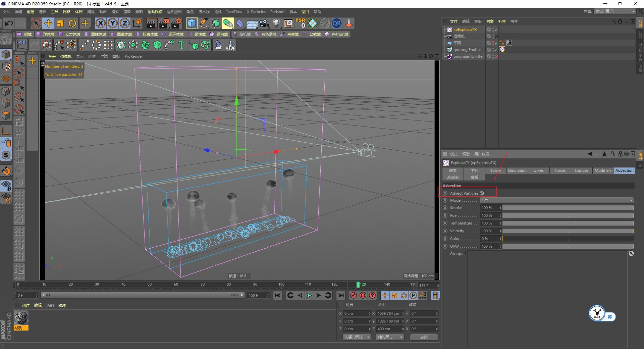This screenshot has height=349, width=644.
Task: Select the Live Selection tool
Action: 35,23
